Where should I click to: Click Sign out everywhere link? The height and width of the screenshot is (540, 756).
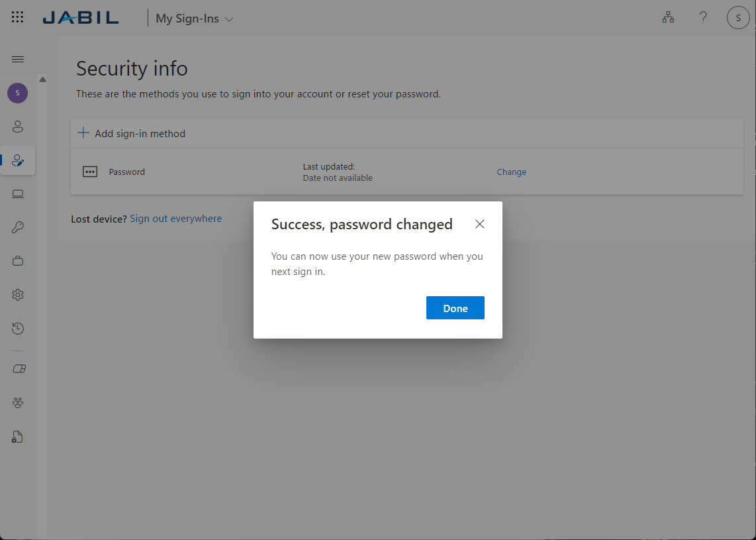[175, 219]
